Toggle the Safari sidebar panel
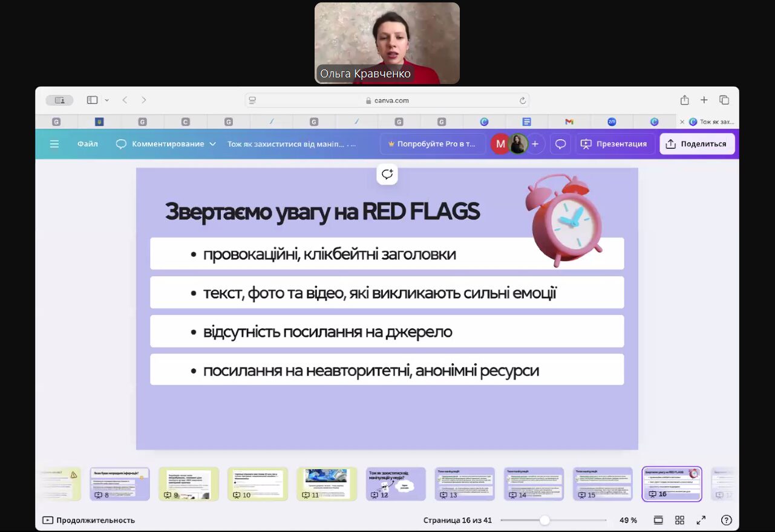775x532 pixels. point(92,100)
